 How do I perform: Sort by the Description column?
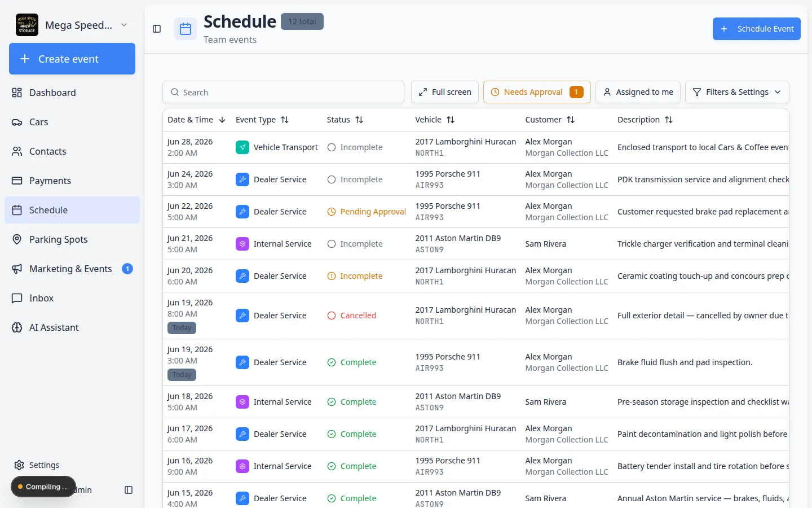pyautogui.click(x=645, y=120)
